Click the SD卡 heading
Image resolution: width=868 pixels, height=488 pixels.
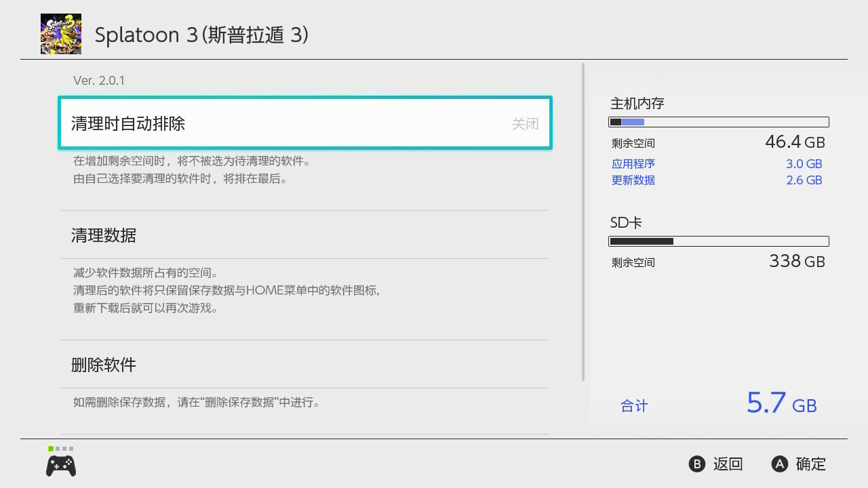(626, 223)
